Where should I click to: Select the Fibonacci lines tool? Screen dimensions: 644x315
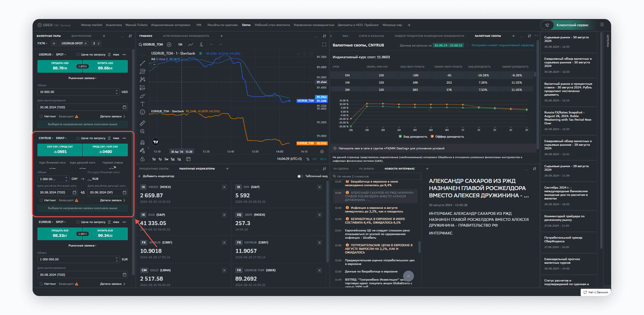click(x=143, y=72)
